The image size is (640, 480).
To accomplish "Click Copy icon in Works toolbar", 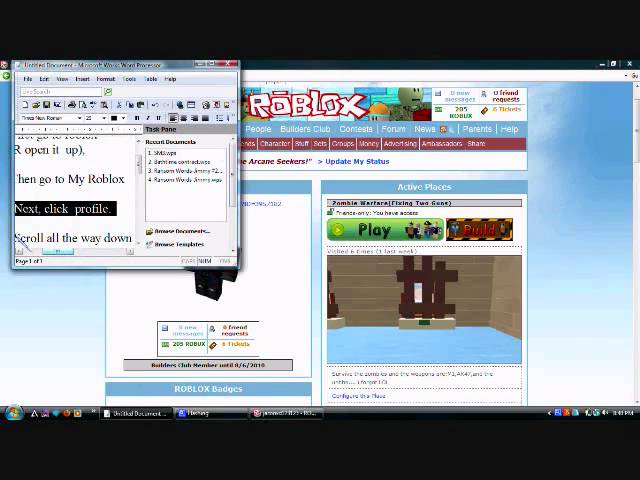I will pyautogui.click(x=130, y=105).
